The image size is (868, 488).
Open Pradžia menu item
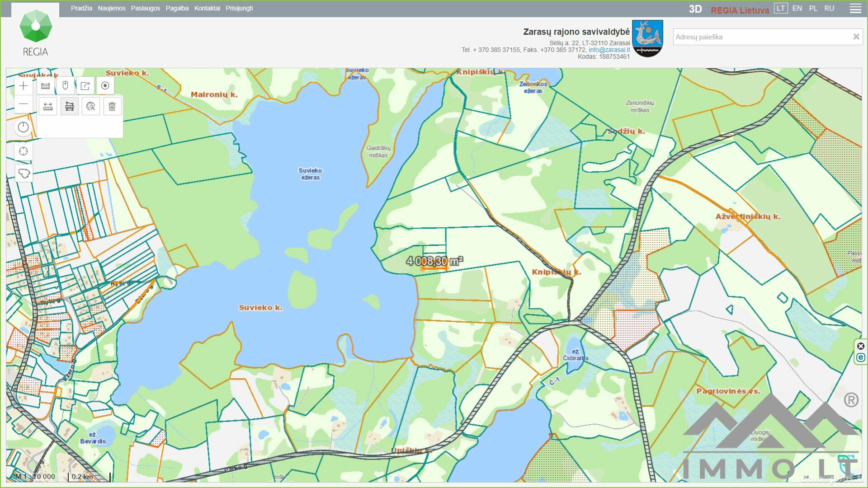[x=81, y=8]
